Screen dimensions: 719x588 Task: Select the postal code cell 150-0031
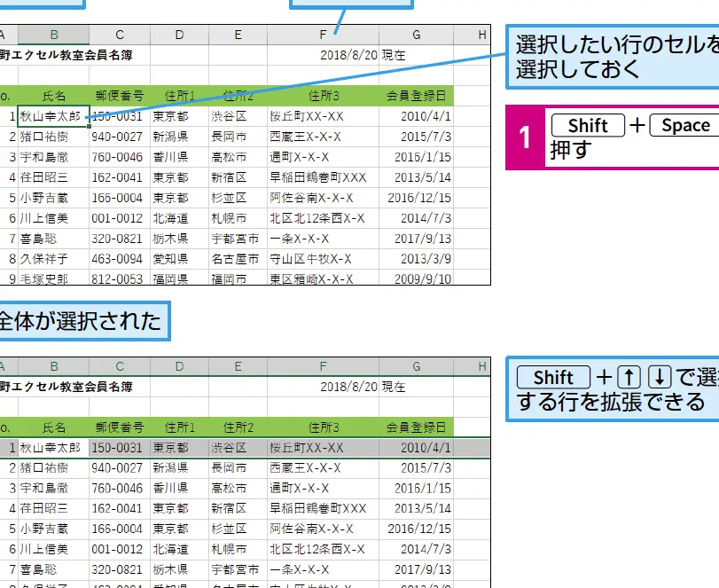tap(121, 115)
